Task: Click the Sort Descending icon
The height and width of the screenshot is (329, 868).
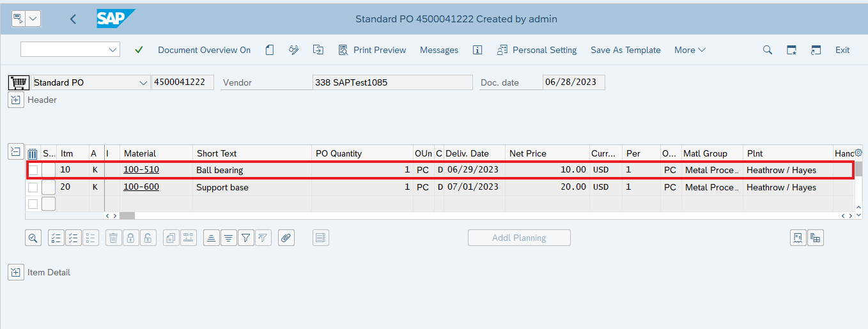Action: 229,238
